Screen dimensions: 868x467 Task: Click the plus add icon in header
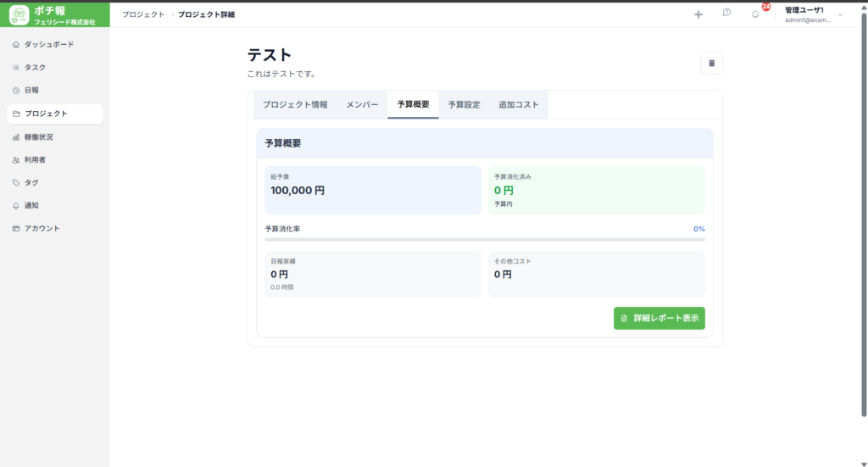tap(698, 14)
